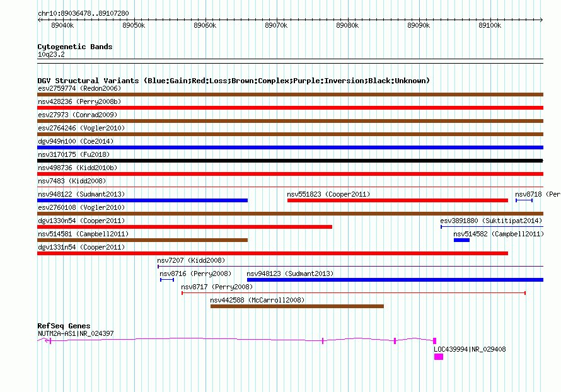Select the red nsv428236 (Perry2008b) loss bar

[x=290, y=108]
